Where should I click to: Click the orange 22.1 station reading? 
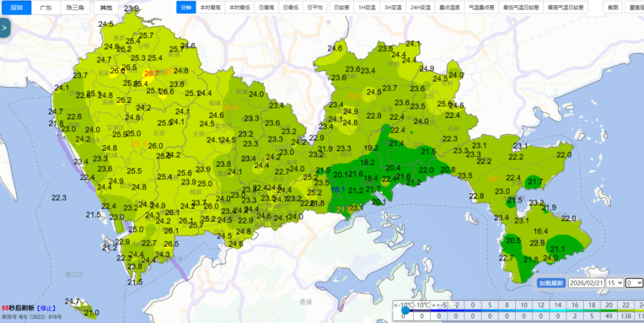495,179
